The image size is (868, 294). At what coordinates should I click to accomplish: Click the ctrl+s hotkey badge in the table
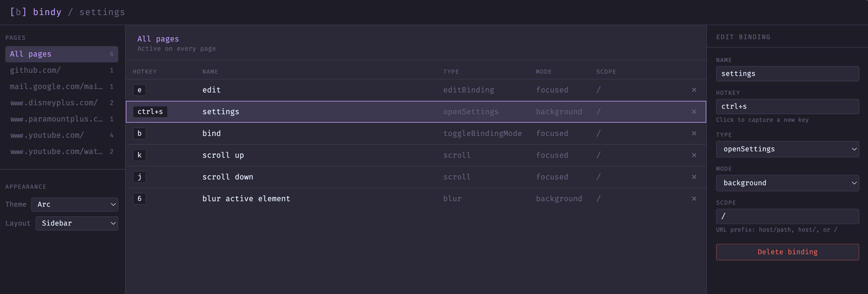point(150,112)
